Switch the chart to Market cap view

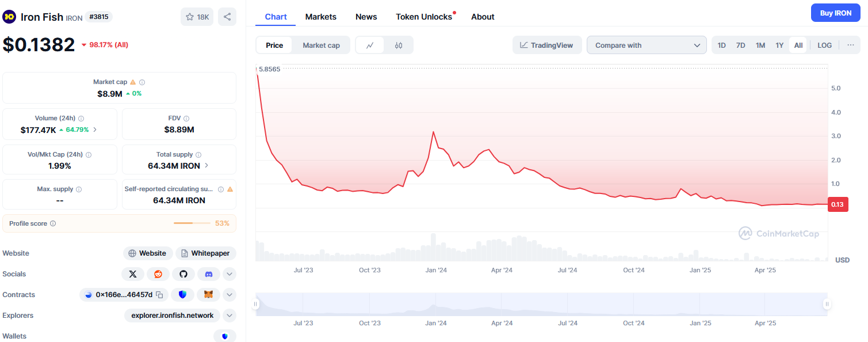pyautogui.click(x=321, y=44)
